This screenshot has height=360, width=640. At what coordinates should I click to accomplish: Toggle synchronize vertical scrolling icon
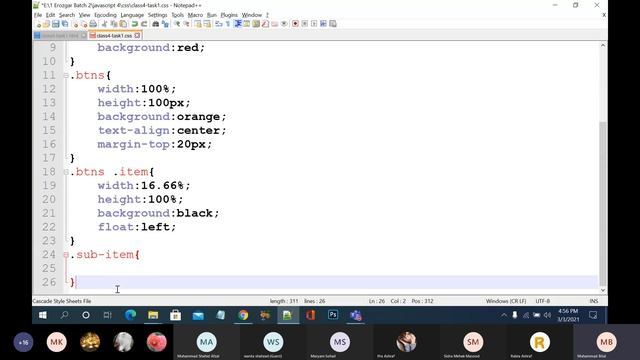pos(198,24)
